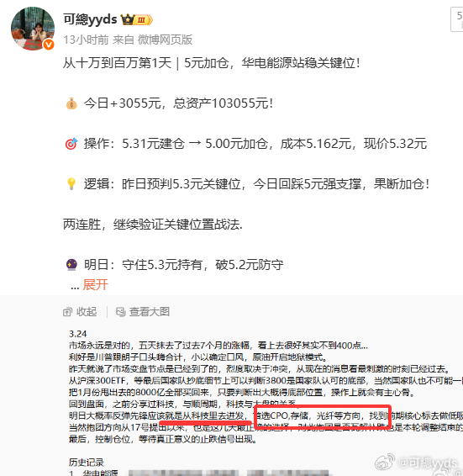Open the 可總yyds username link

(x=90, y=19)
